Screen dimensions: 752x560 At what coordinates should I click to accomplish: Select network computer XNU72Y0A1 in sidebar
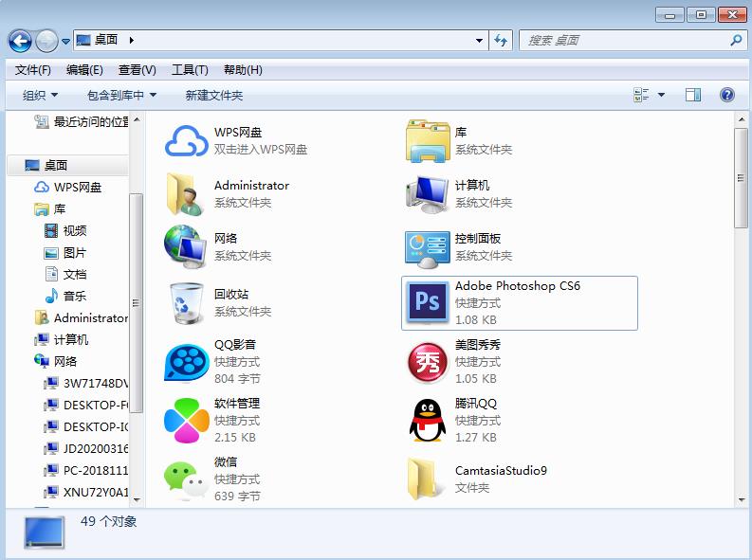click(x=86, y=492)
